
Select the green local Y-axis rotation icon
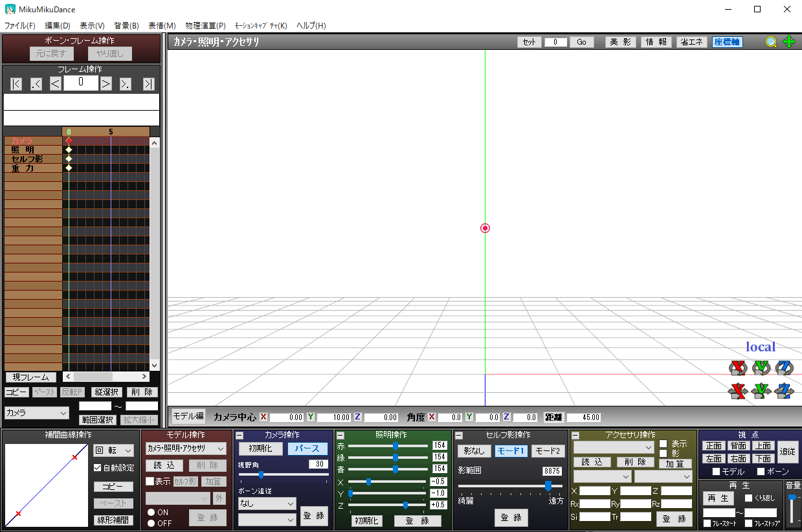tap(762, 367)
